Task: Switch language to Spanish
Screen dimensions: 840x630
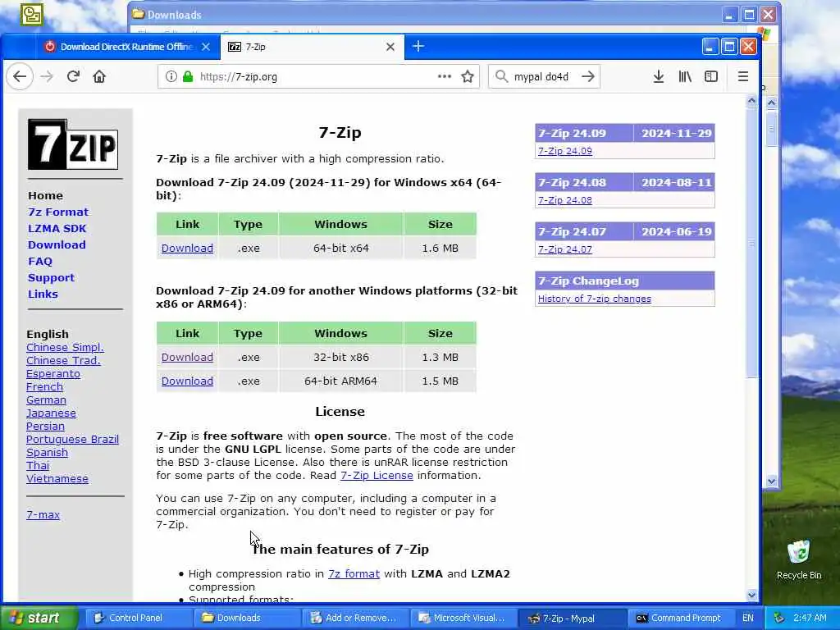Action: 47,453
